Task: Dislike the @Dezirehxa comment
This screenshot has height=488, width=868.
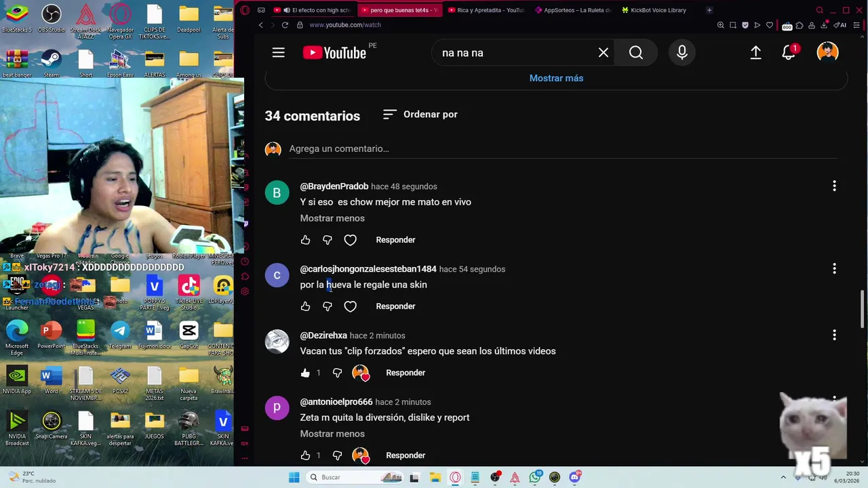Action: [x=338, y=373]
